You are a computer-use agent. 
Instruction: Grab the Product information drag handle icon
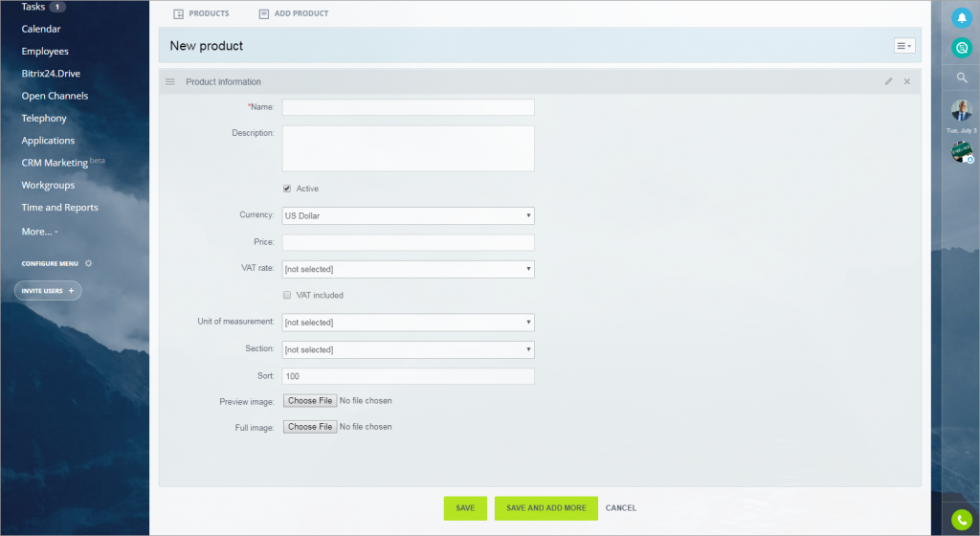[x=170, y=82]
